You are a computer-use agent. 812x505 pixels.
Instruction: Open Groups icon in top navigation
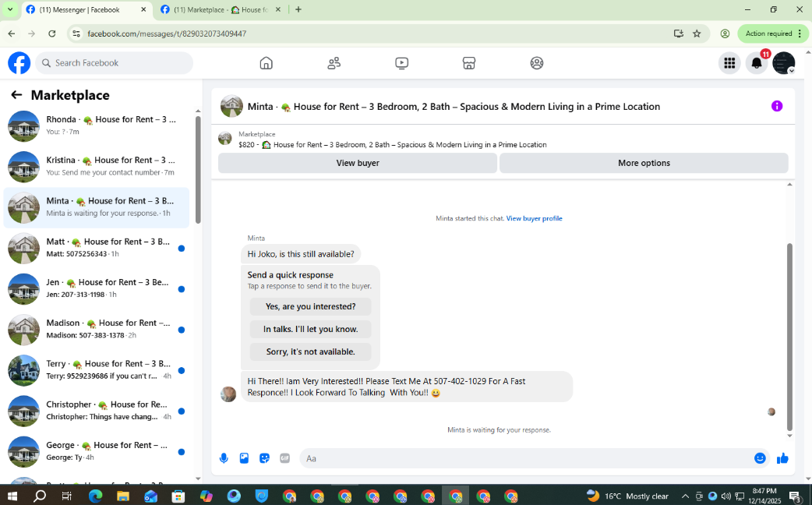point(536,63)
